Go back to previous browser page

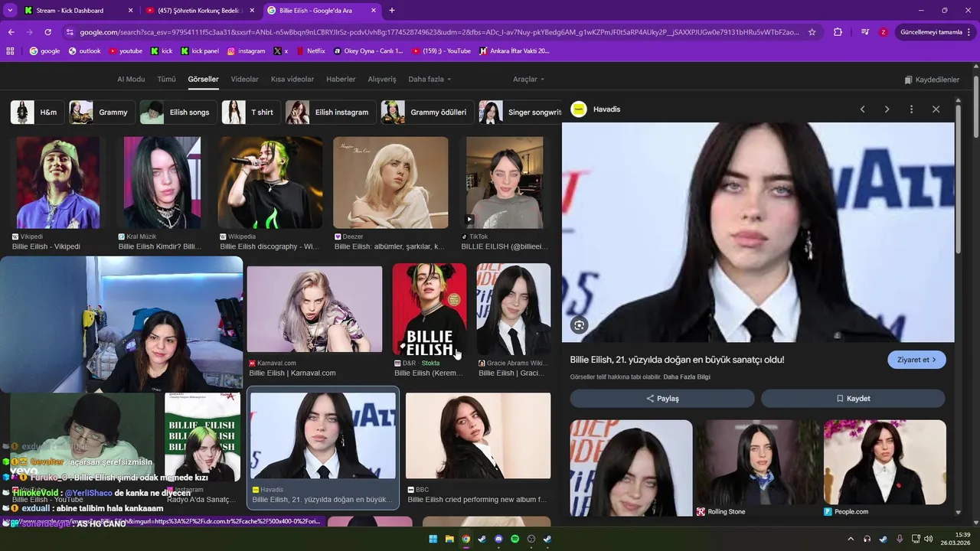point(11,32)
